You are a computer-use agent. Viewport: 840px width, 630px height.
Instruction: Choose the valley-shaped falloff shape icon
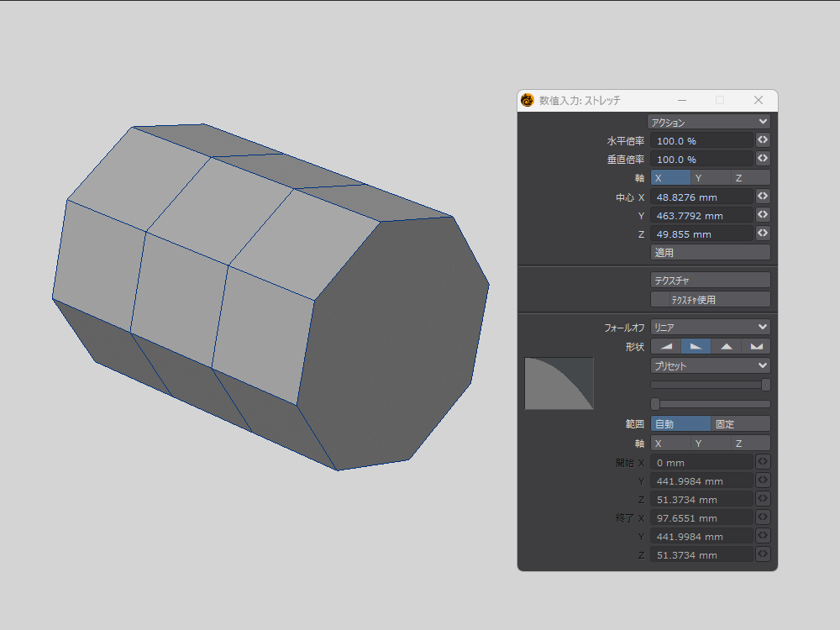pyautogui.click(x=756, y=346)
